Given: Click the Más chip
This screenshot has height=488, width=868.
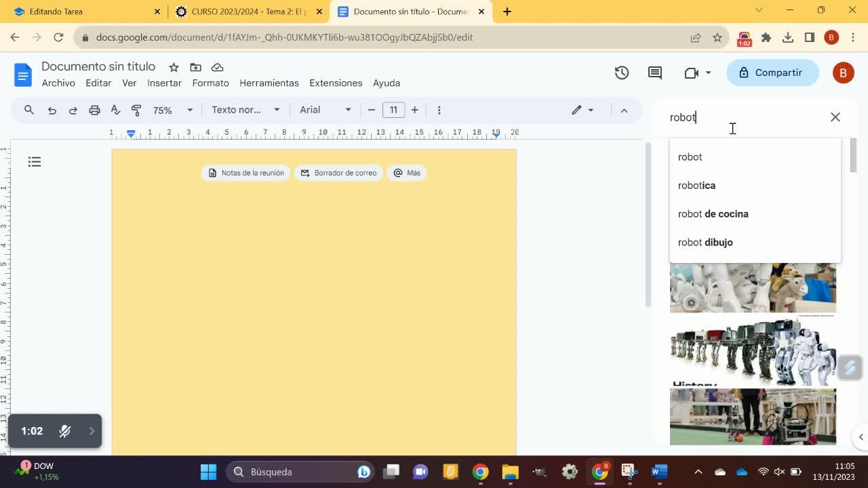Looking at the screenshot, I should click(407, 173).
